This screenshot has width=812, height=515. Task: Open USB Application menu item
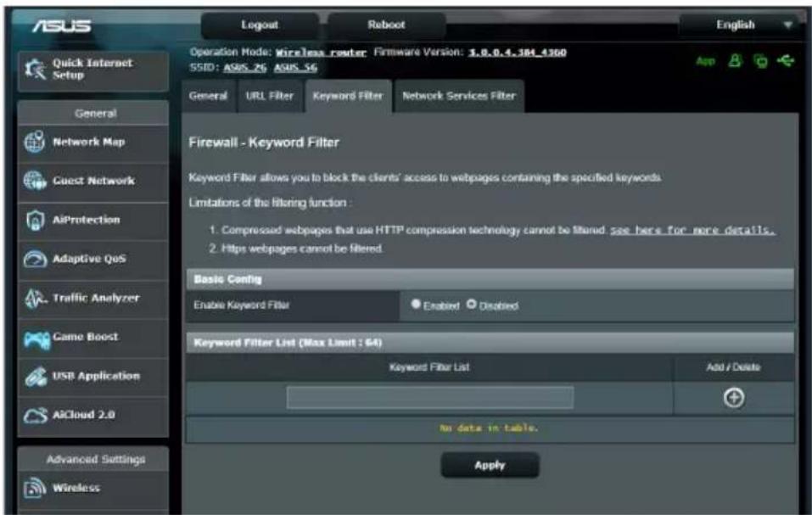[93, 377]
